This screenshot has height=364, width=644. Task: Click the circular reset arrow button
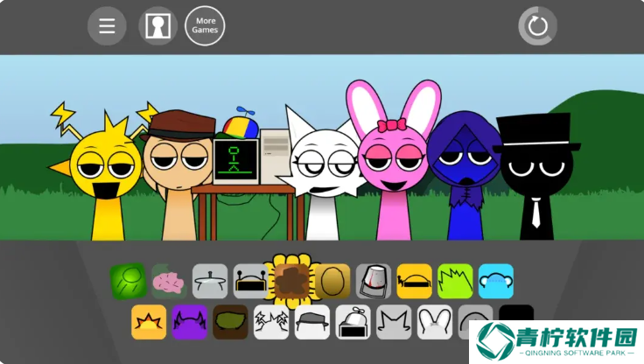537,26
